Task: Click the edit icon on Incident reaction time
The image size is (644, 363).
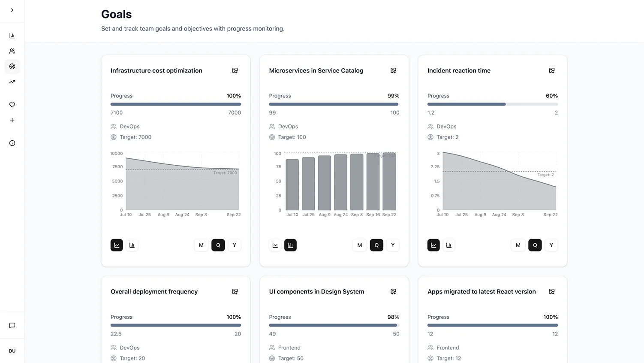Action: point(552,70)
